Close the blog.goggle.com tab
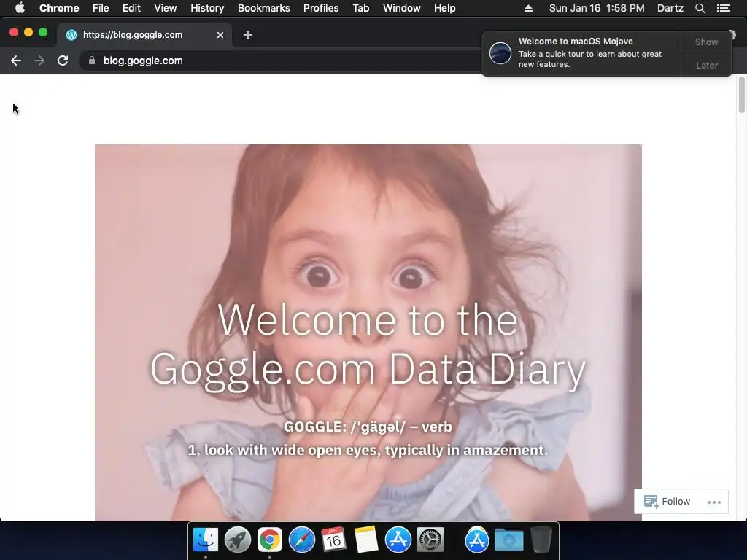 (x=220, y=35)
